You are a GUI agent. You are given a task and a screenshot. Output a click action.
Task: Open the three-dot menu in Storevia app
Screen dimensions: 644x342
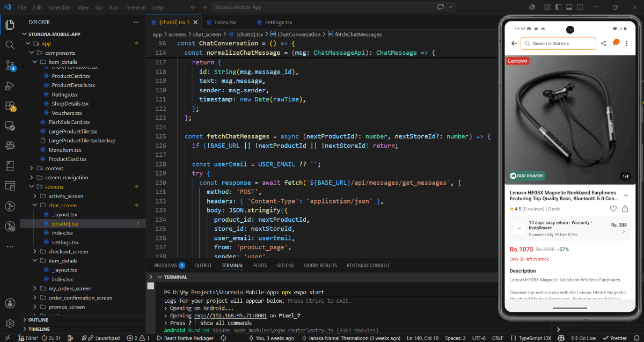pyautogui.click(x=627, y=43)
